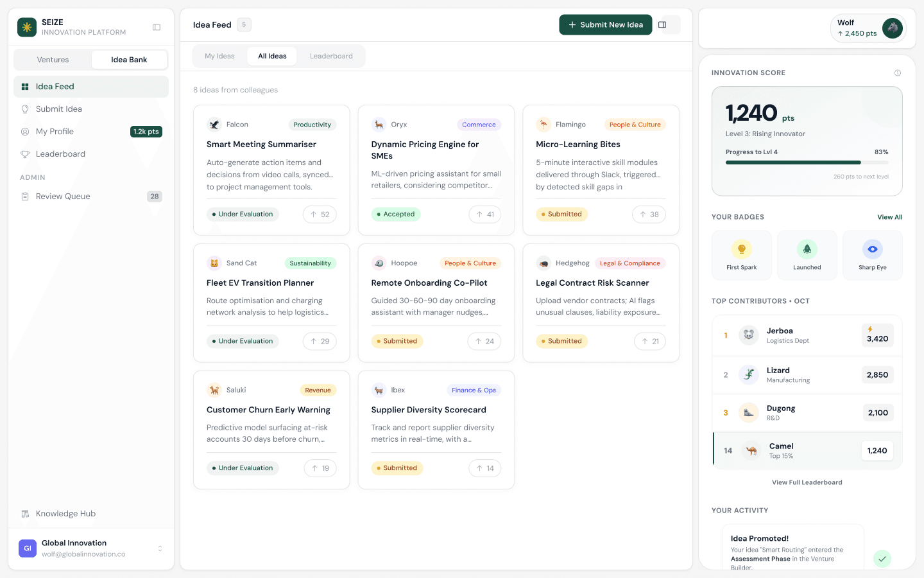924x578 pixels.
Task: Open the My Ideas tab
Action: click(x=219, y=57)
